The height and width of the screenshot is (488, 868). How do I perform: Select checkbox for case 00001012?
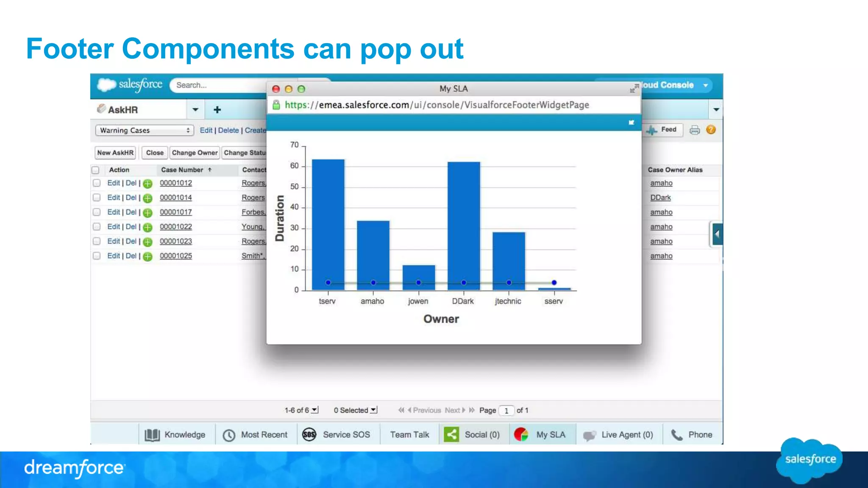[97, 183]
